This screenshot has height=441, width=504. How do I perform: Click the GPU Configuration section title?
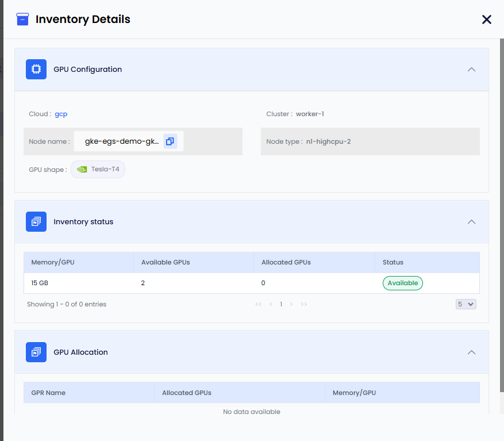(88, 70)
